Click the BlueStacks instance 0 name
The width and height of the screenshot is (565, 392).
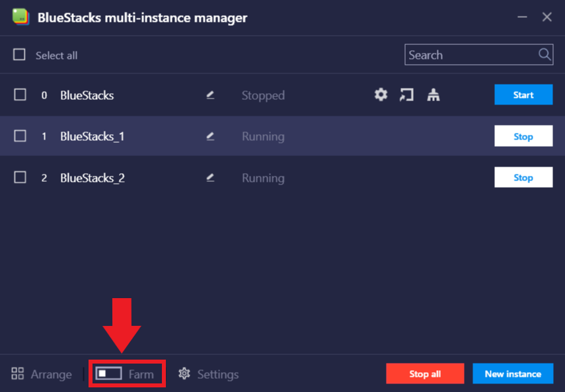click(87, 95)
